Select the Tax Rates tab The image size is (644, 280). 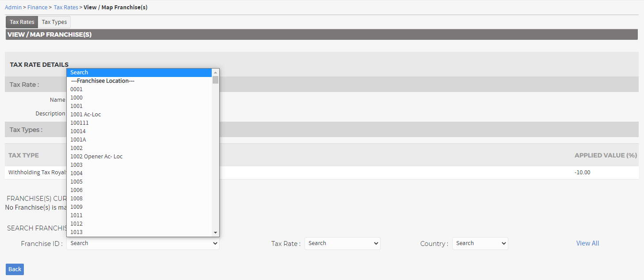[x=22, y=22]
